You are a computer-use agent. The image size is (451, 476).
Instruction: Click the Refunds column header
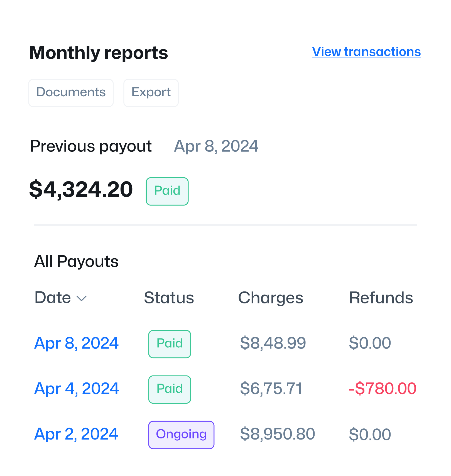click(381, 297)
